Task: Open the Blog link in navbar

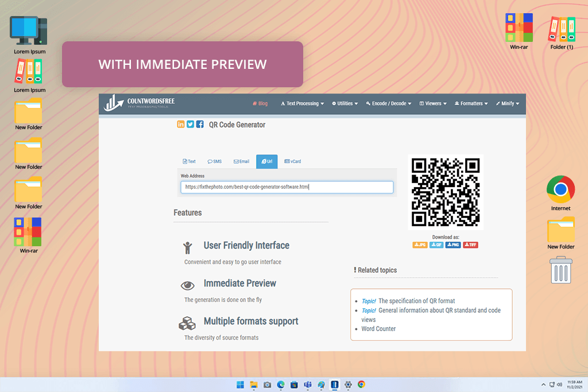Action: pos(260,103)
